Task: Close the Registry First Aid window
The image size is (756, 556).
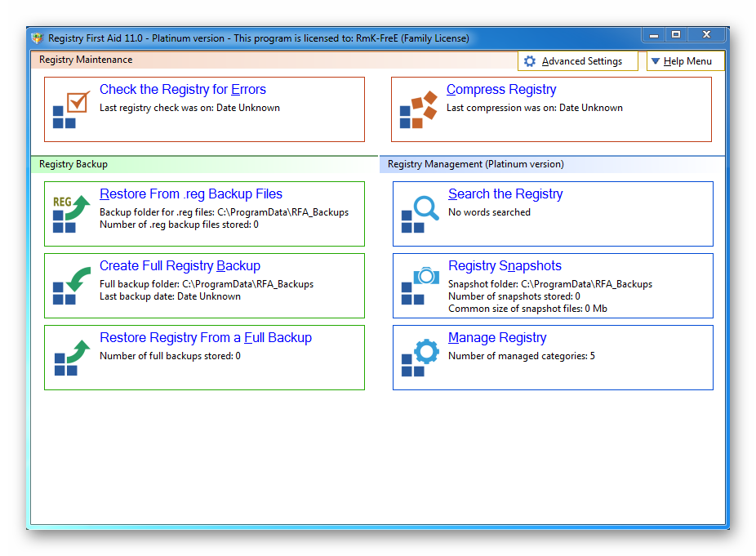Action: pyautogui.click(x=706, y=35)
